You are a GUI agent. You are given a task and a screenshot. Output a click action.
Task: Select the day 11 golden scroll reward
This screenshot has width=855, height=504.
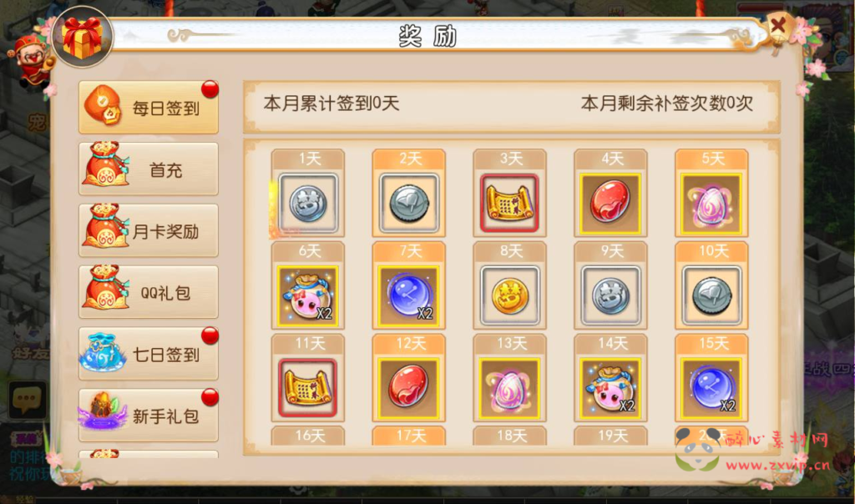tap(308, 389)
